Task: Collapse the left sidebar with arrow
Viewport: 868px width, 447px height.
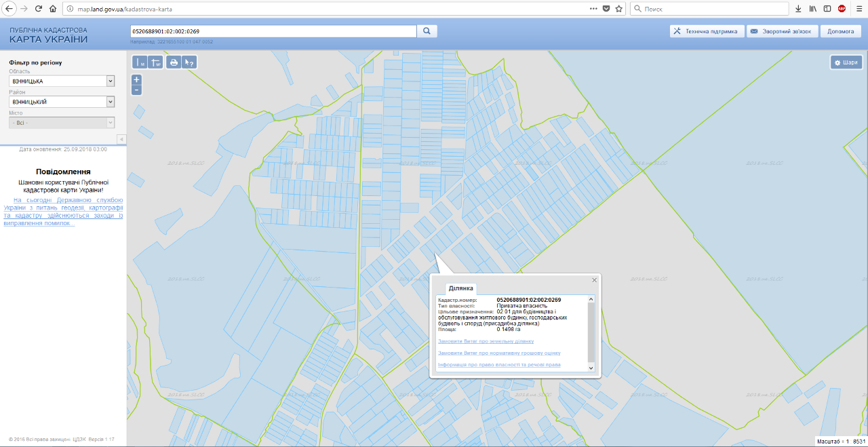Action: 122,139
